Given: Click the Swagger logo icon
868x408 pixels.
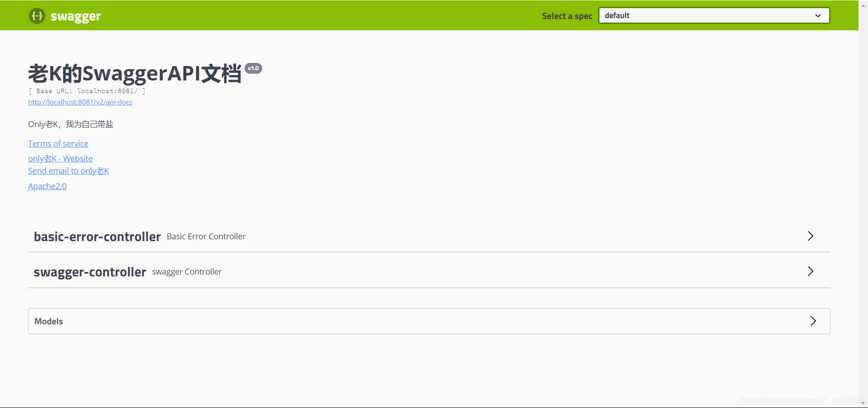Looking at the screenshot, I should click(37, 16).
